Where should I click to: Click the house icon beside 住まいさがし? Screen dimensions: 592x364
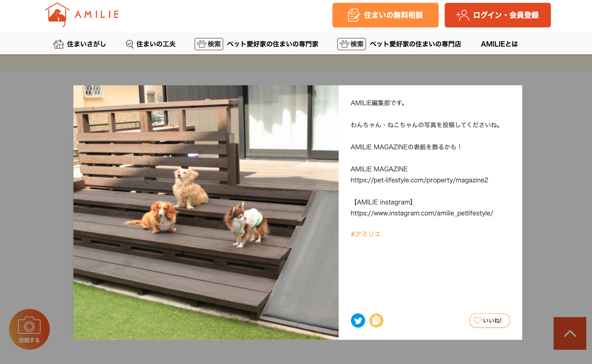click(x=58, y=44)
